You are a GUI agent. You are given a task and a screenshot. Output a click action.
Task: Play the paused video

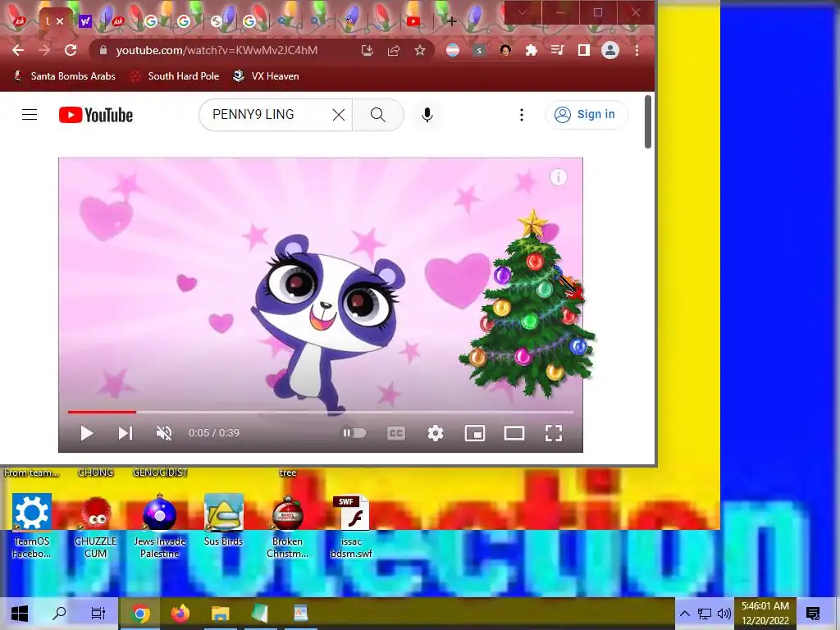click(x=87, y=433)
